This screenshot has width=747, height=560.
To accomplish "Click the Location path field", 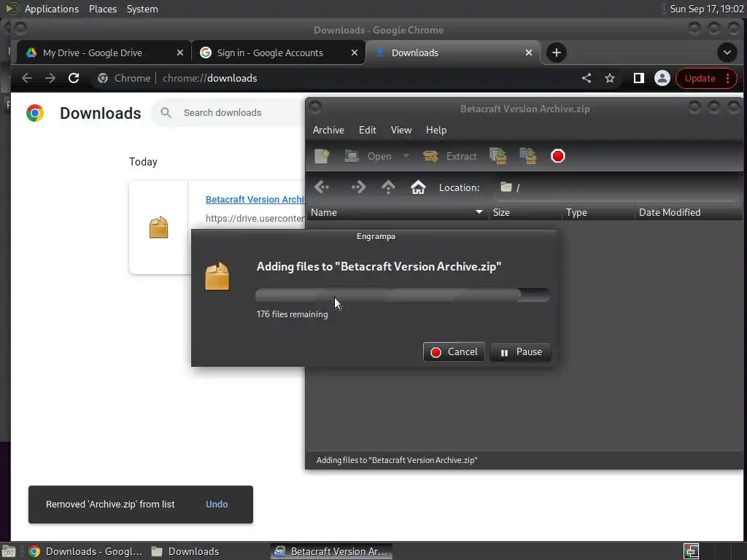I will coord(617,187).
